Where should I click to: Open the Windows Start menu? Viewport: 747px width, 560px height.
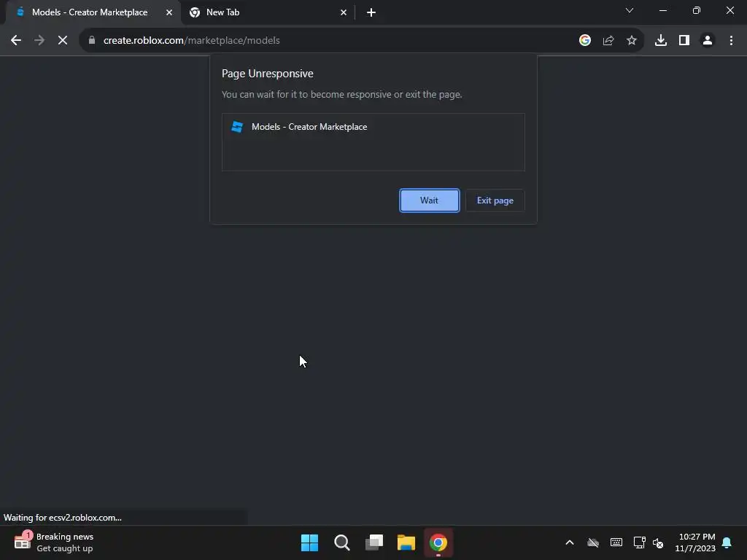[309, 542]
